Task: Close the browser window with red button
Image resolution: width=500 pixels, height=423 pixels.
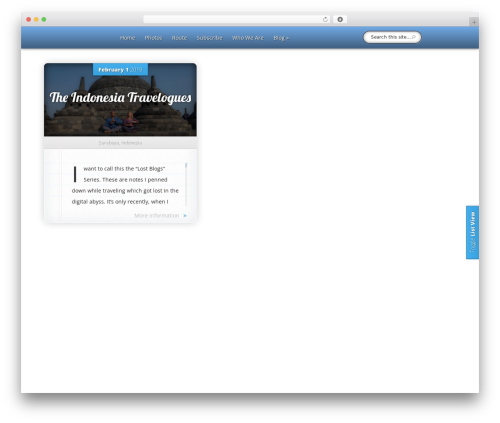Action: pyautogui.click(x=29, y=19)
